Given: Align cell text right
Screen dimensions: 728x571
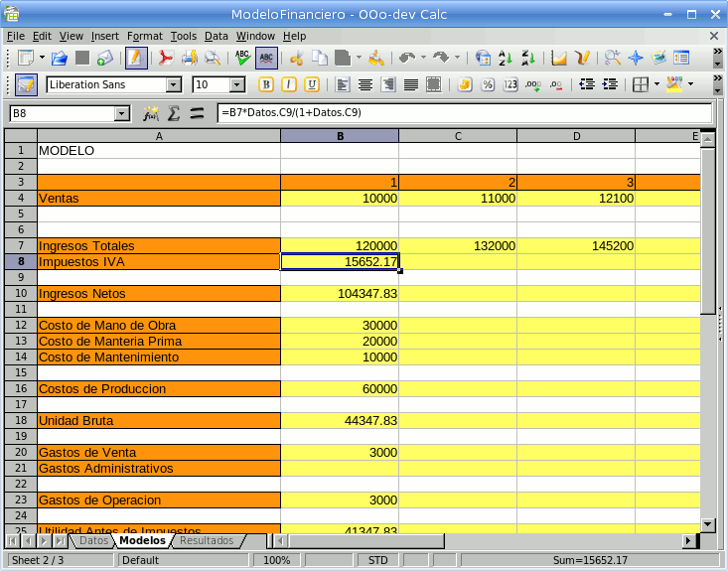Looking at the screenshot, I should (388, 85).
